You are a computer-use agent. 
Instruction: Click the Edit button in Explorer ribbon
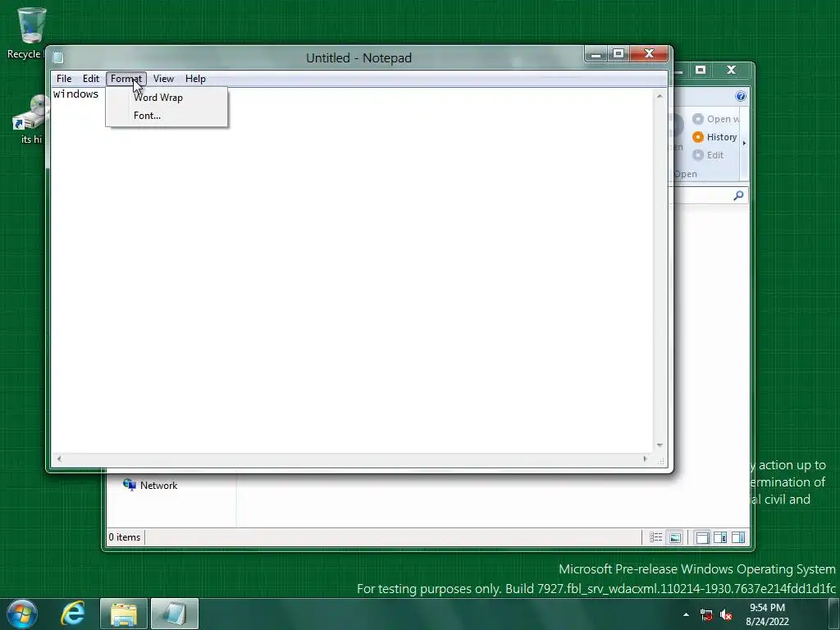pyautogui.click(x=708, y=155)
